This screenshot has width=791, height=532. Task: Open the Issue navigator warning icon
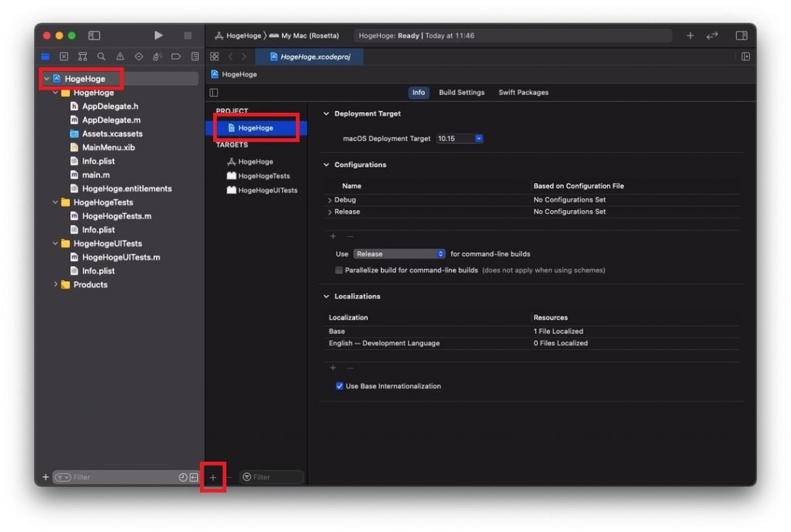120,56
